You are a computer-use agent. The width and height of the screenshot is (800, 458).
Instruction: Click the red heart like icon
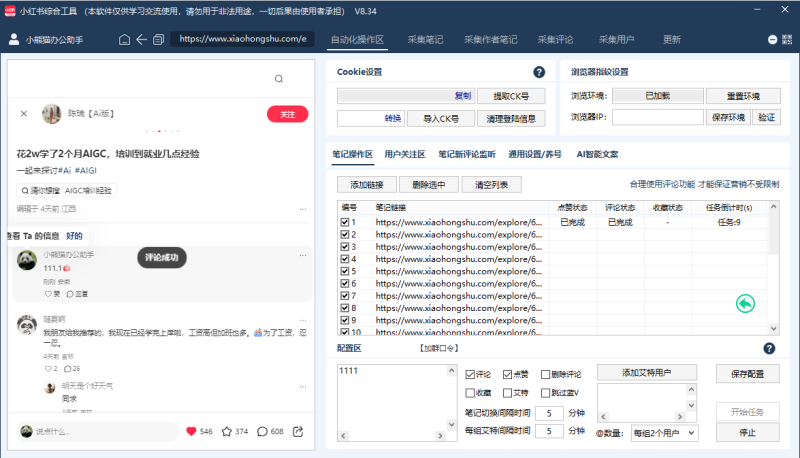pos(191,431)
